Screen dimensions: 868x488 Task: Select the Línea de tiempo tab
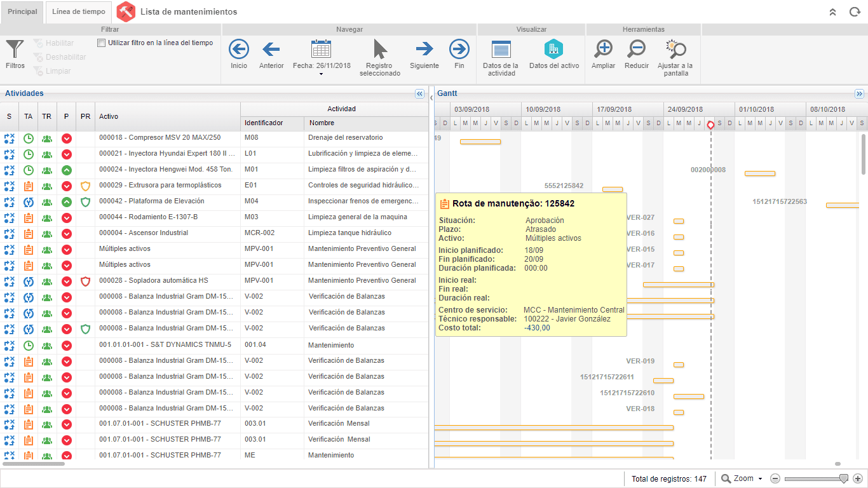click(x=79, y=12)
